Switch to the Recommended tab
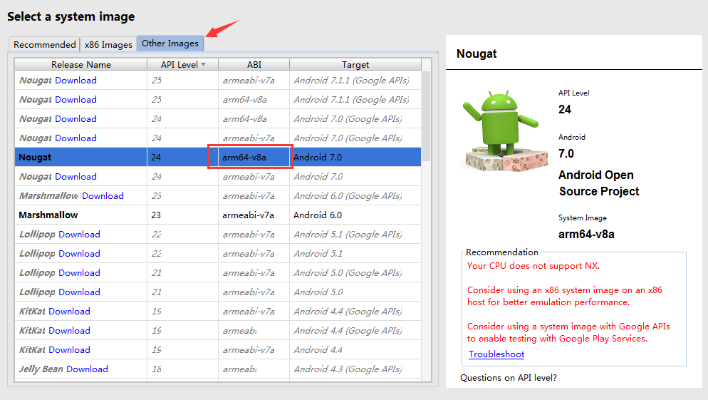The height and width of the screenshot is (400, 708). coord(44,44)
